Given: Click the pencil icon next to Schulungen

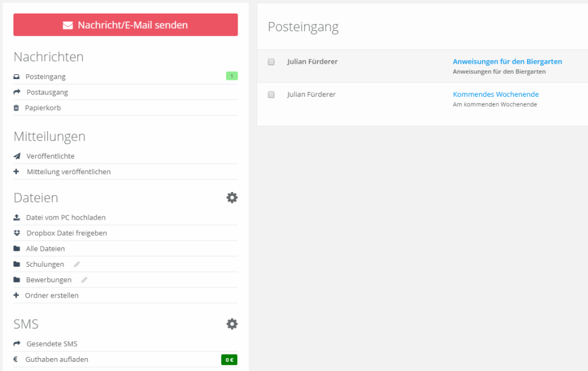Looking at the screenshot, I should pos(76,264).
